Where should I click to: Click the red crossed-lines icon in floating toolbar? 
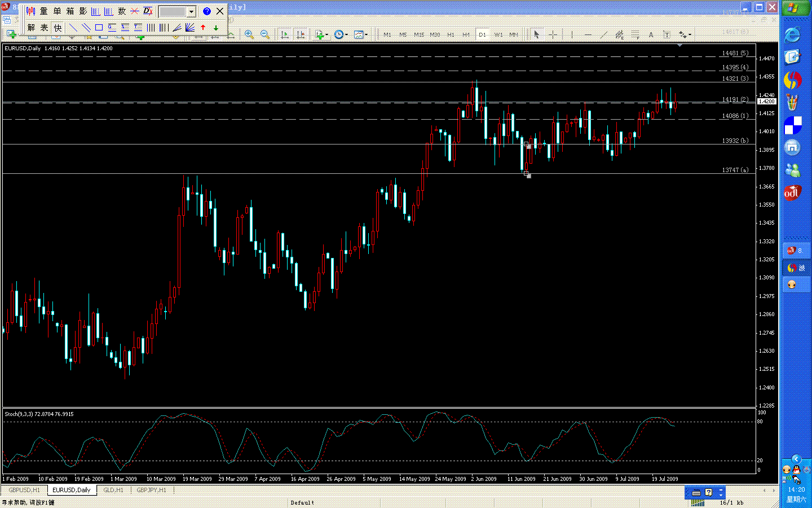(135, 11)
